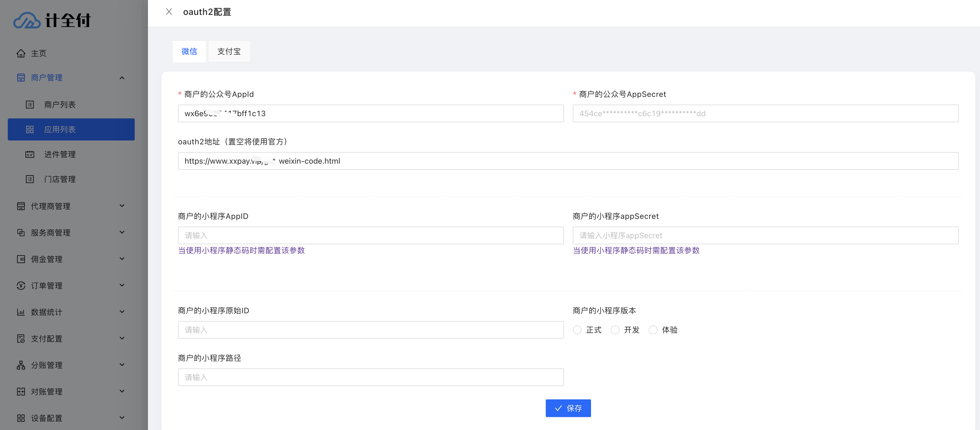This screenshot has height=430, width=980.
Task: Select the 开发 version radio button
Action: click(x=615, y=330)
